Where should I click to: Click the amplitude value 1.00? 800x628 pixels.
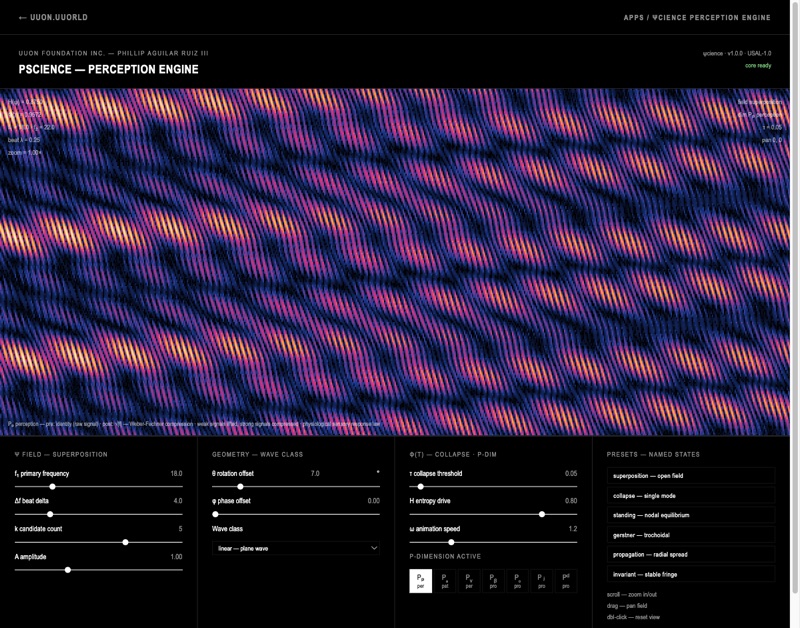point(176,557)
